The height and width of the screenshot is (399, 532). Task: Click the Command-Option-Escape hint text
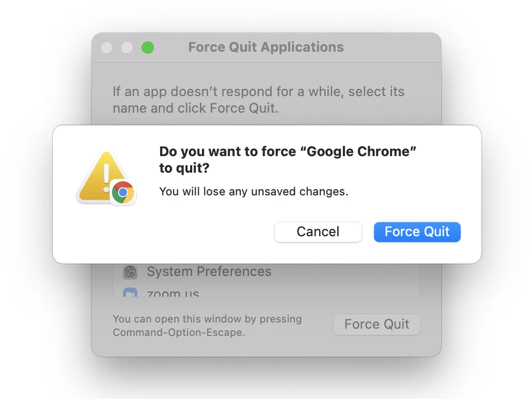click(179, 332)
